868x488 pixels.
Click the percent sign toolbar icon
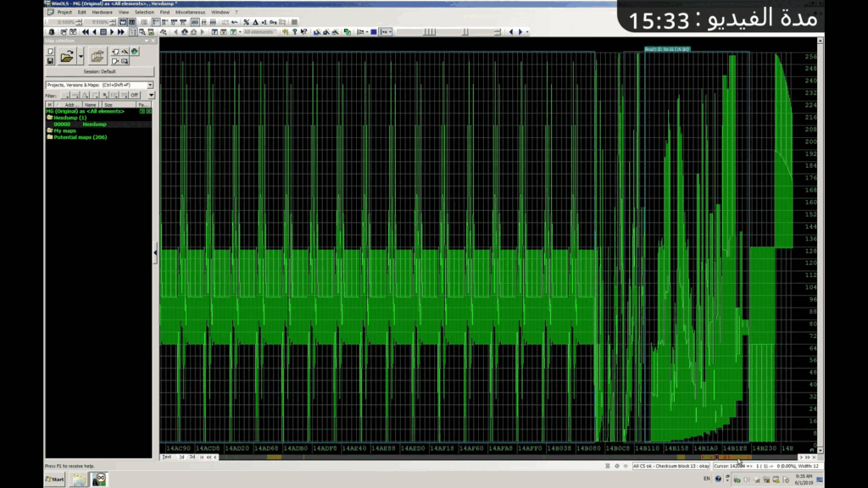click(247, 22)
